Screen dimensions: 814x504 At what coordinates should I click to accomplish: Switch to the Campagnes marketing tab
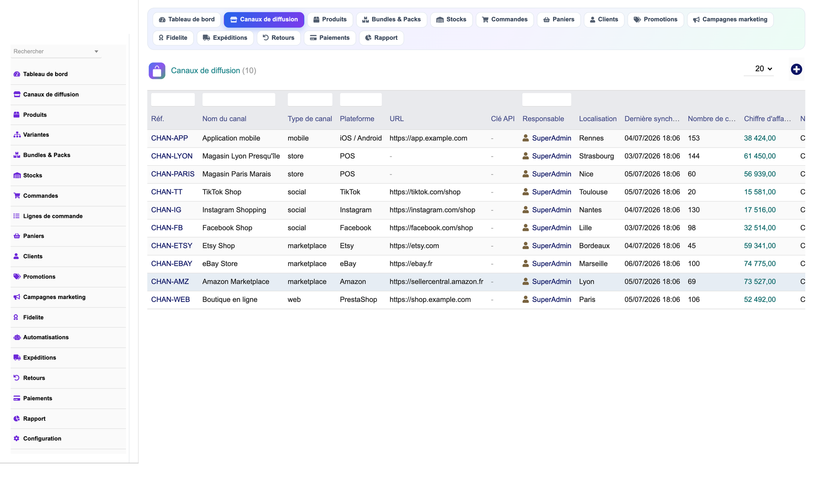(x=730, y=20)
